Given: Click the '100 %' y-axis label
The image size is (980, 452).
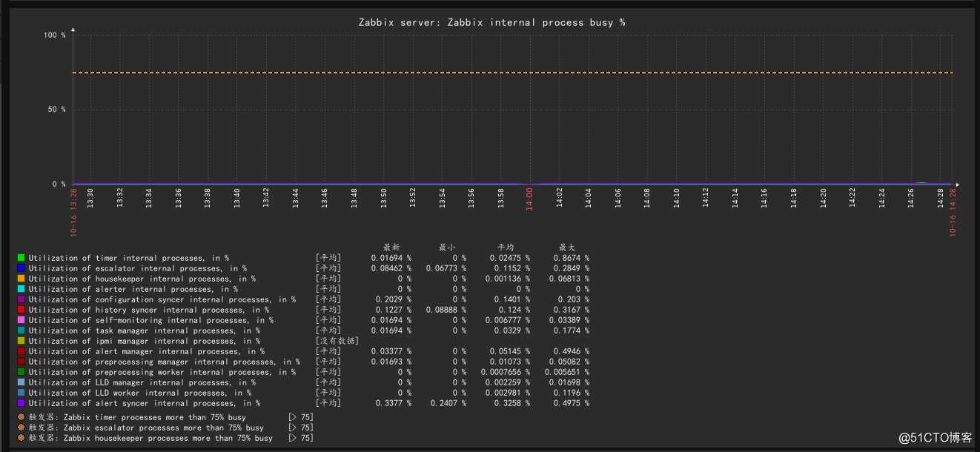Looking at the screenshot, I should point(55,35).
